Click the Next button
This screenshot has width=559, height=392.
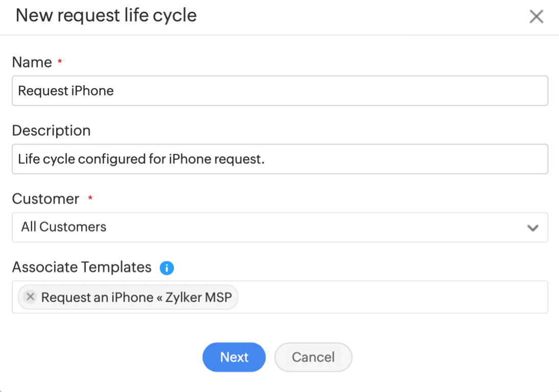pyautogui.click(x=234, y=357)
